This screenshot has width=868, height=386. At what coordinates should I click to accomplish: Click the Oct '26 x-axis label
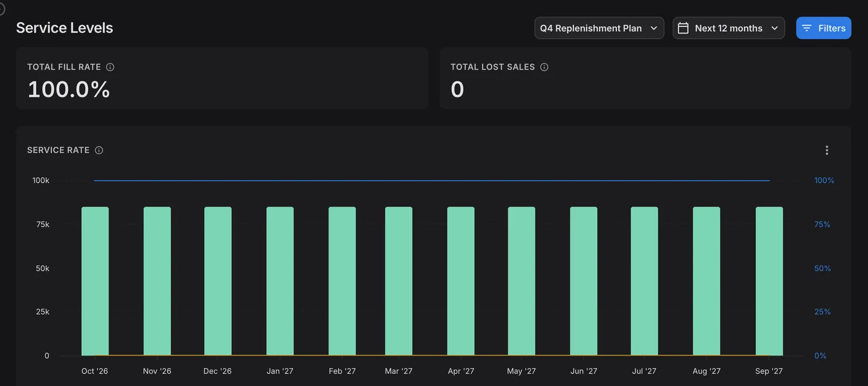tap(95, 371)
